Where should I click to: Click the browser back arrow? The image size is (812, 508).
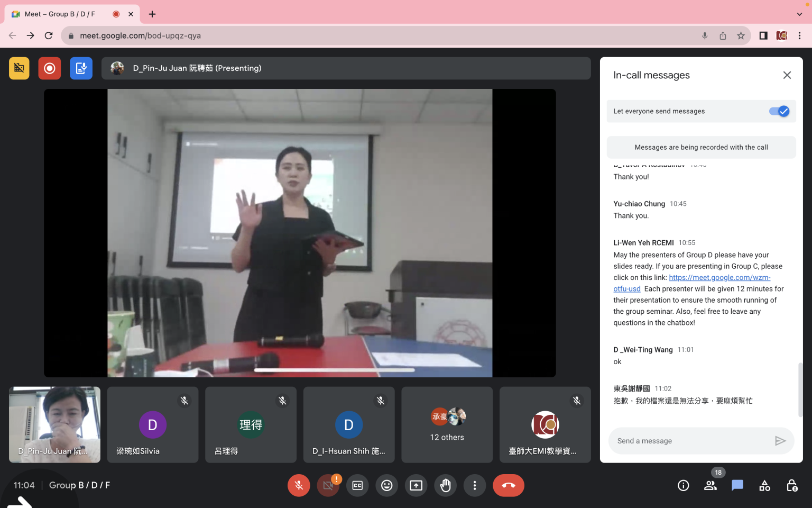tap(12, 35)
